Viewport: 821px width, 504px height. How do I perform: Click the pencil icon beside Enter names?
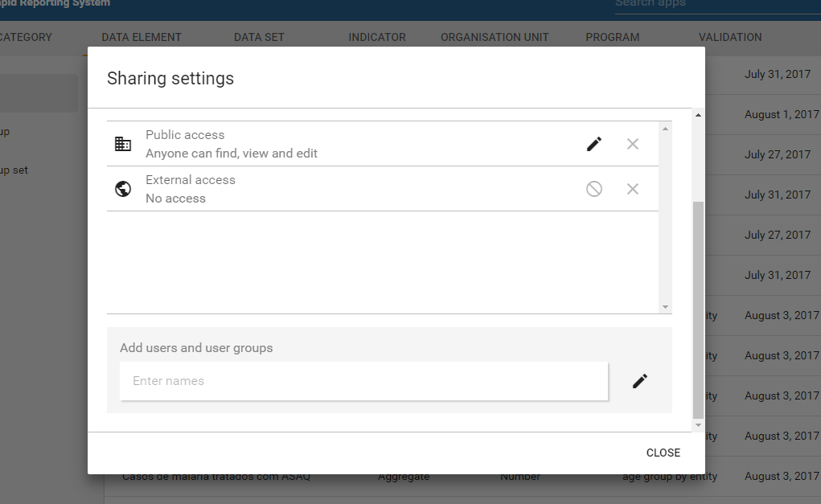[x=640, y=381]
